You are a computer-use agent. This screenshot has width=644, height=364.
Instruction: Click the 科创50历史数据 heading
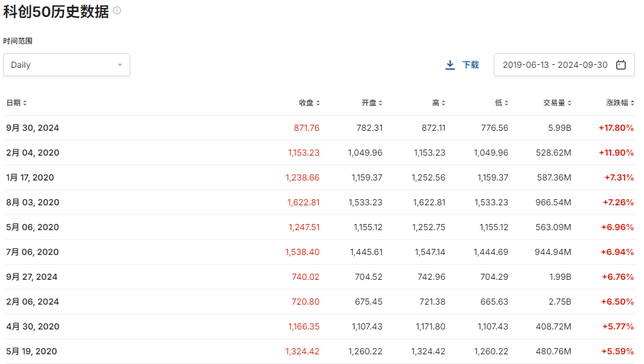pyautogui.click(x=56, y=12)
